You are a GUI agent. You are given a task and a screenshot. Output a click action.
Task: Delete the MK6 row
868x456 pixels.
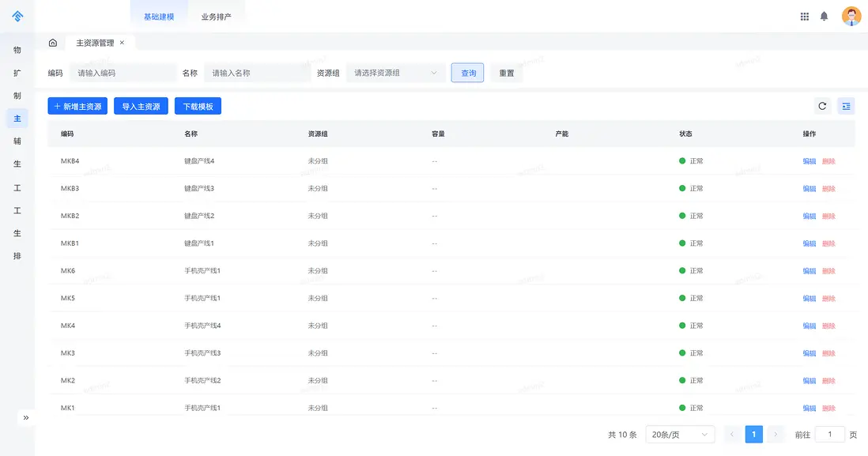[828, 270]
